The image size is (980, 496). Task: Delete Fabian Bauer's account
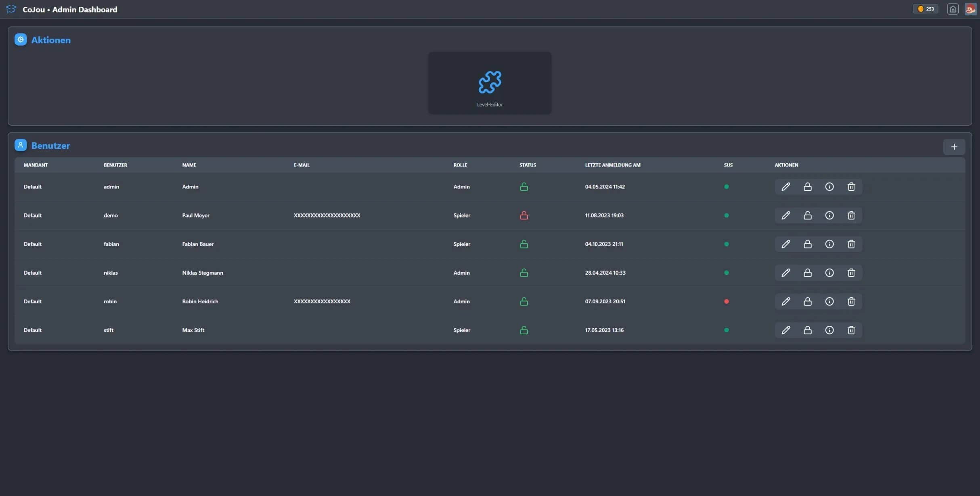(x=851, y=244)
